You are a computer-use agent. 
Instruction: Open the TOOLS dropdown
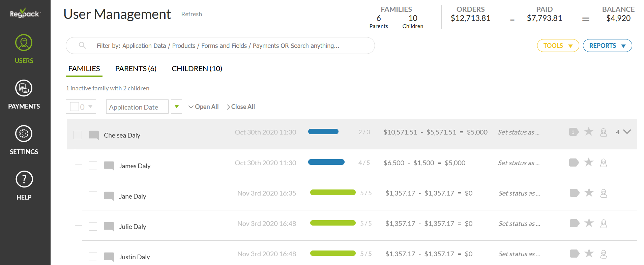(558, 46)
